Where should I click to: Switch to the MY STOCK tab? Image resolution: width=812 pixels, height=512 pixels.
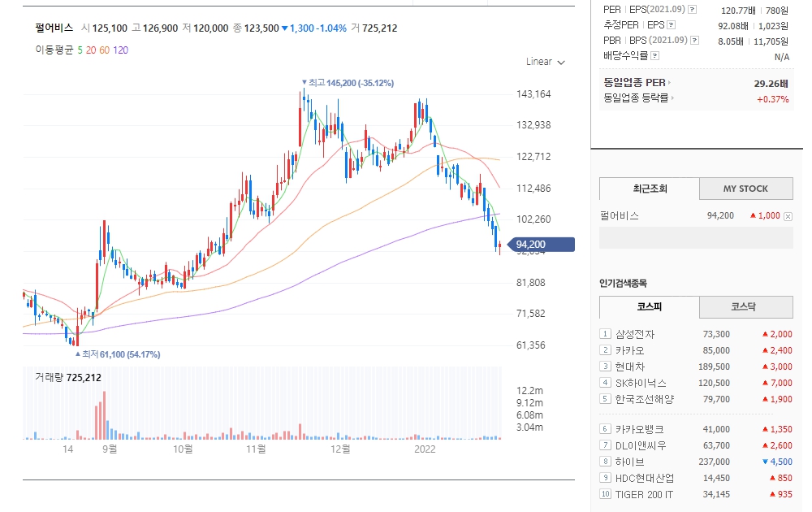745,189
